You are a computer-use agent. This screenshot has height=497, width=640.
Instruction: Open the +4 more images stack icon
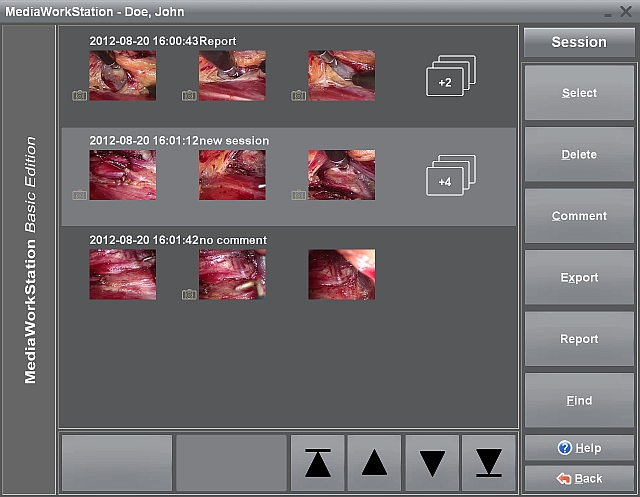[x=451, y=175]
